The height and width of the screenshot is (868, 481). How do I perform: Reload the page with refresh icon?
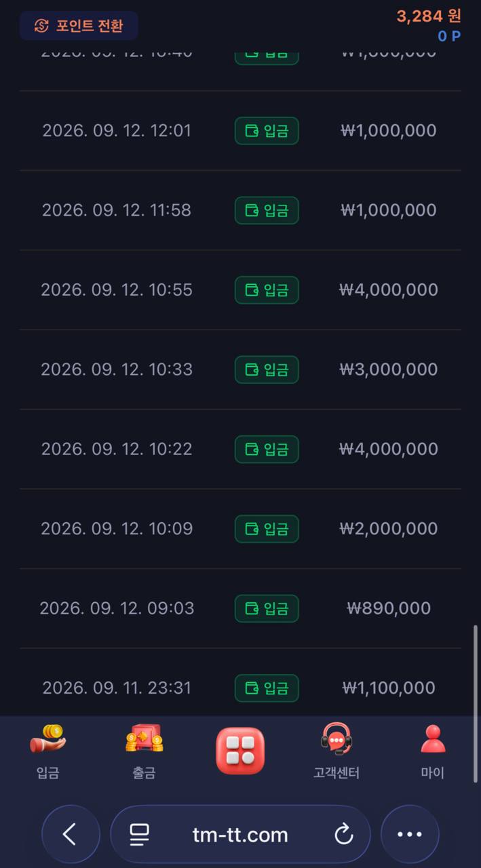[x=344, y=834]
